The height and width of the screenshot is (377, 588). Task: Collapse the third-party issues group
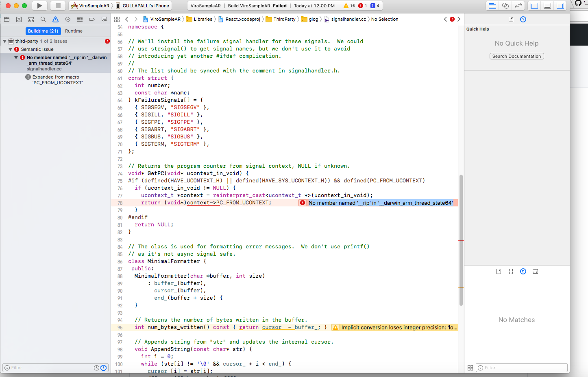pyautogui.click(x=5, y=41)
